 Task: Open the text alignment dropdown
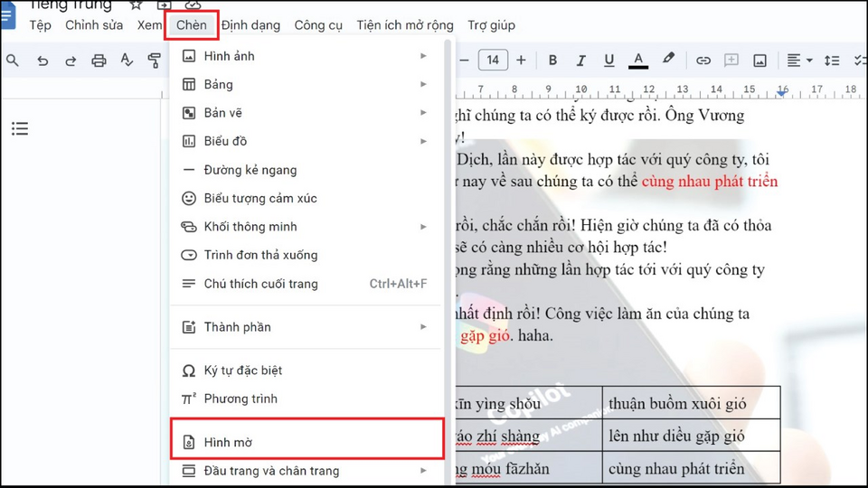tap(798, 61)
